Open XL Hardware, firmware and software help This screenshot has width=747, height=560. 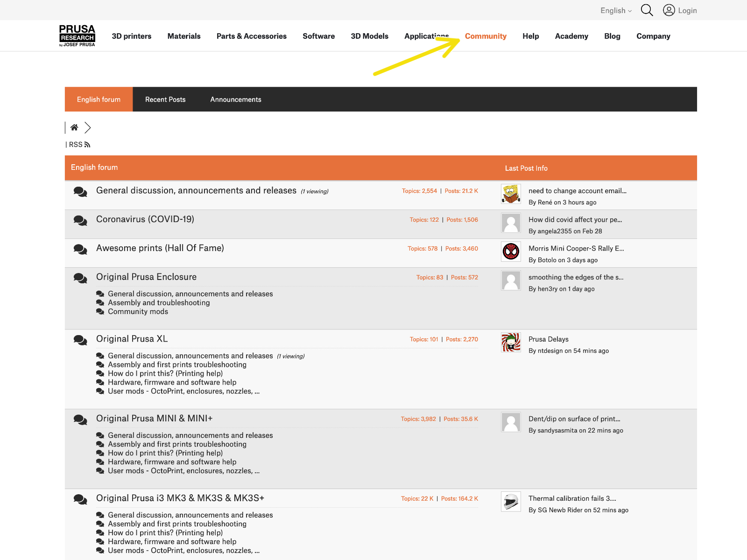172,382
